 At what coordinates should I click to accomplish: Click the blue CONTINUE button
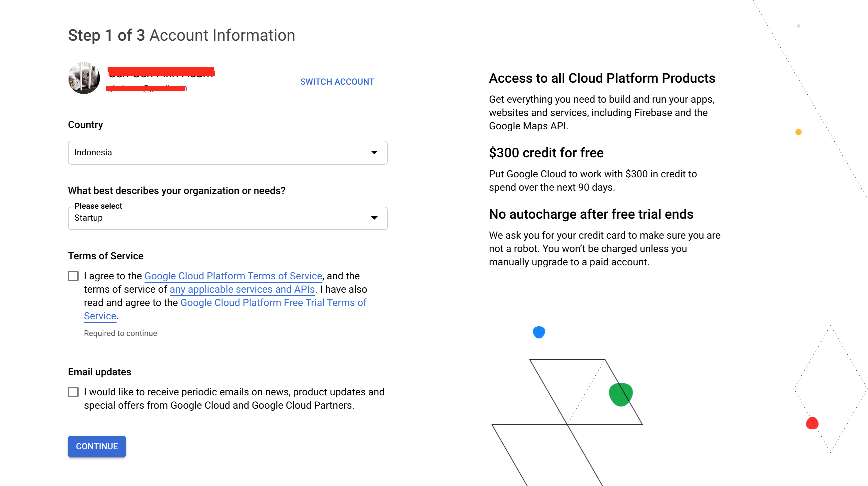[x=97, y=447]
